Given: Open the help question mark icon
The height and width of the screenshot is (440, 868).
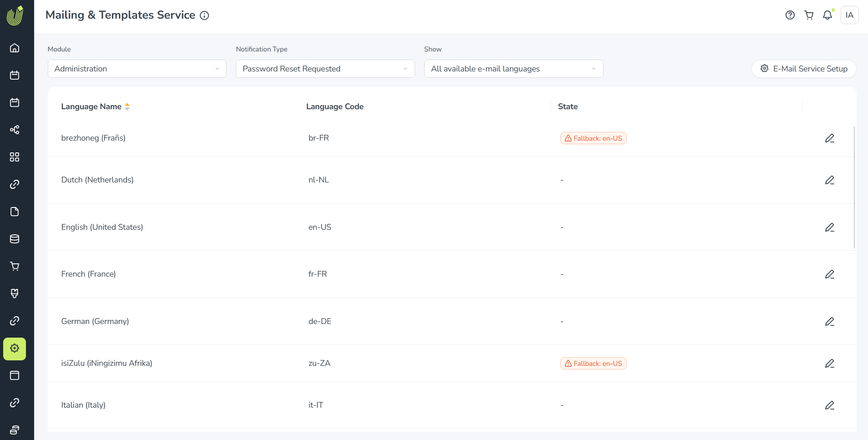Looking at the screenshot, I should pos(790,15).
